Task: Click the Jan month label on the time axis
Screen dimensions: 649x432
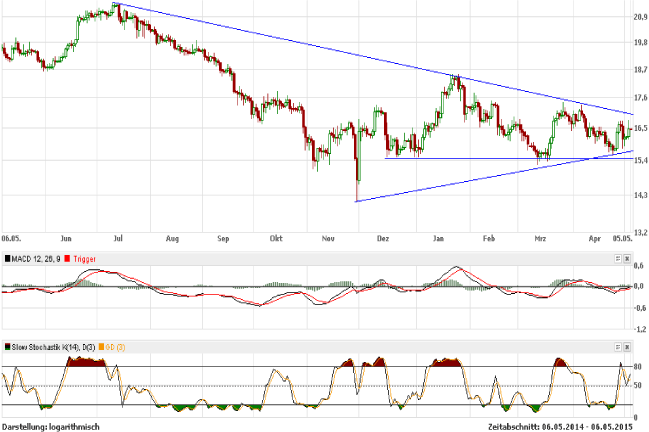Action: tap(438, 239)
